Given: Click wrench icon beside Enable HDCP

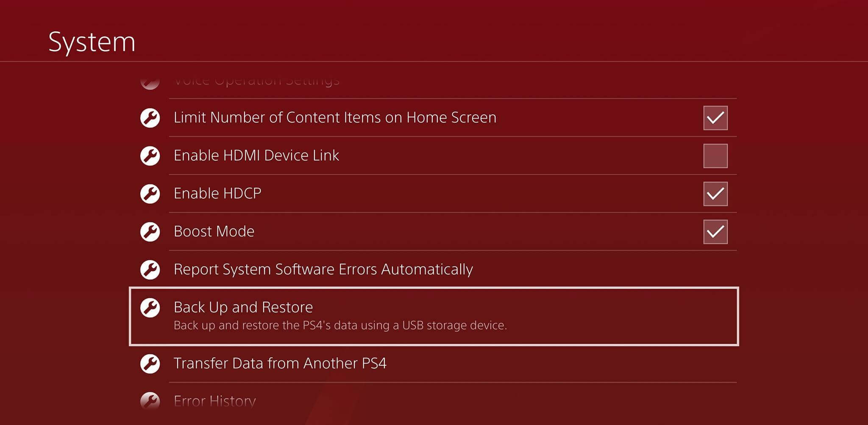Looking at the screenshot, I should [x=150, y=194].
